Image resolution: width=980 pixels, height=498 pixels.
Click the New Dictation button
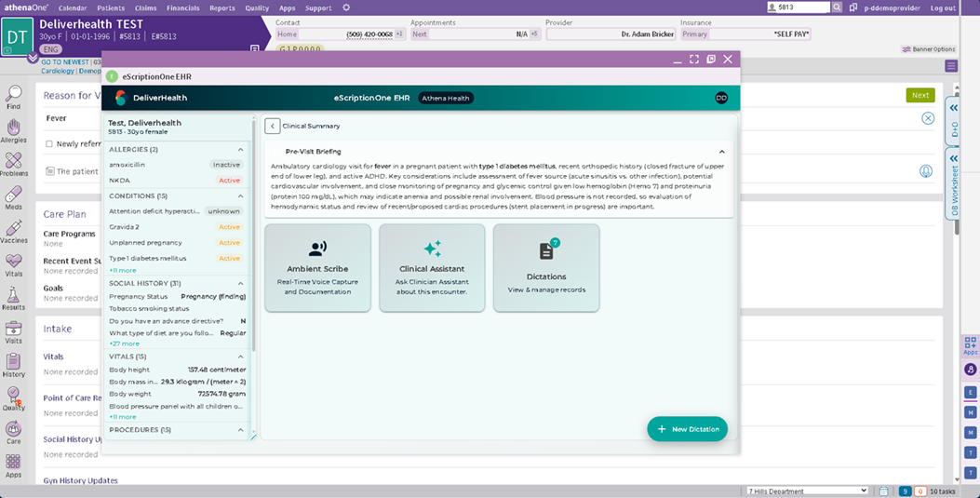pos(688,428)
